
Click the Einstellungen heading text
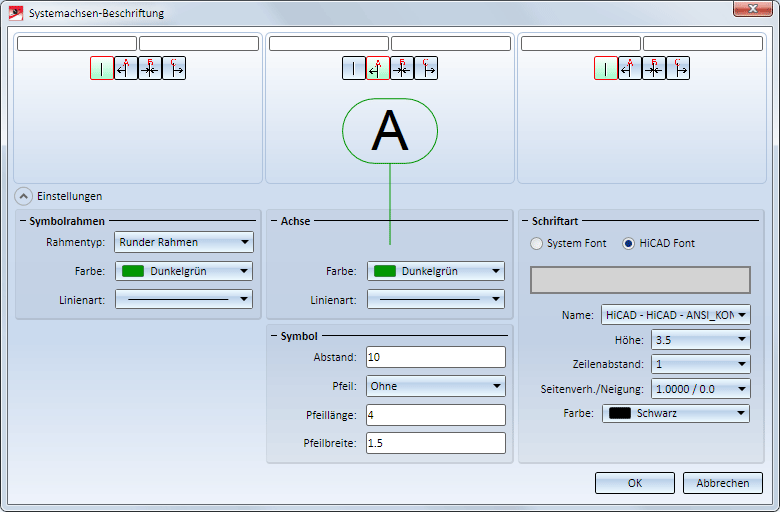[x=70, y=196]
